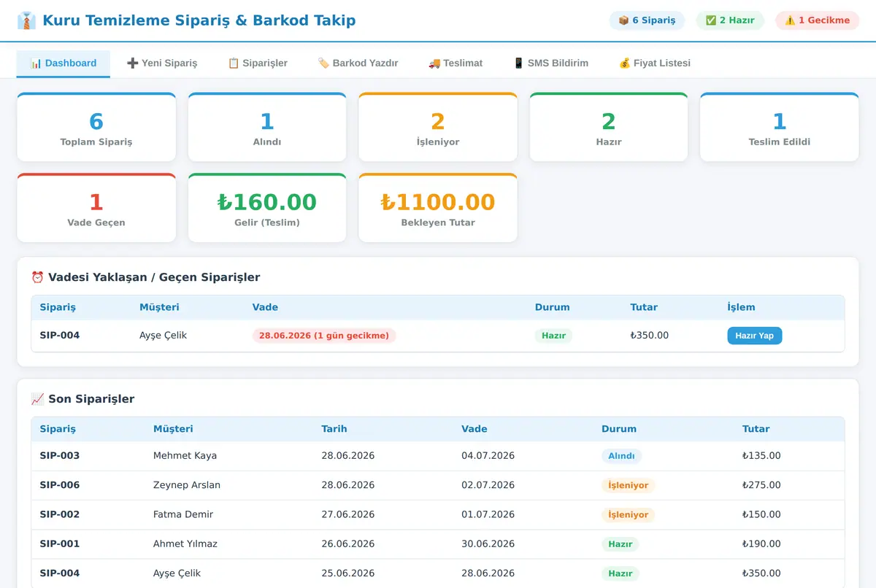This screenshot has width=876, height=588.
Task: Switch to the Yeni Sipariş tab
Action: tap(162, 63)
